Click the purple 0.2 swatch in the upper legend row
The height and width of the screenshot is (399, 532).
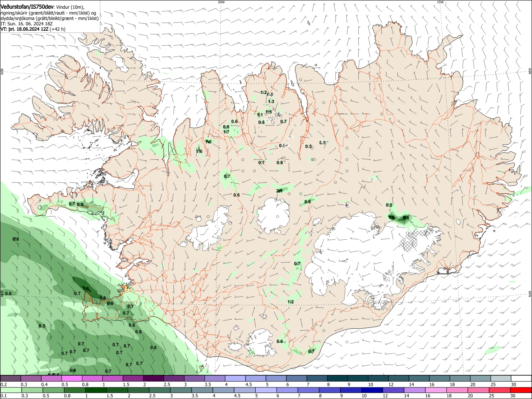click(11, 379)
